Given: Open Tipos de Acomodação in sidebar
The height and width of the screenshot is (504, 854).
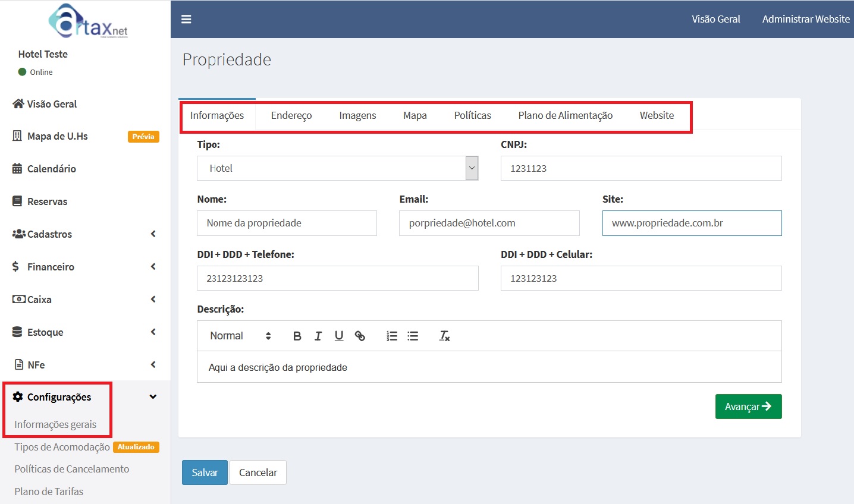Looking at the screenshot, I should click(62, 447).
